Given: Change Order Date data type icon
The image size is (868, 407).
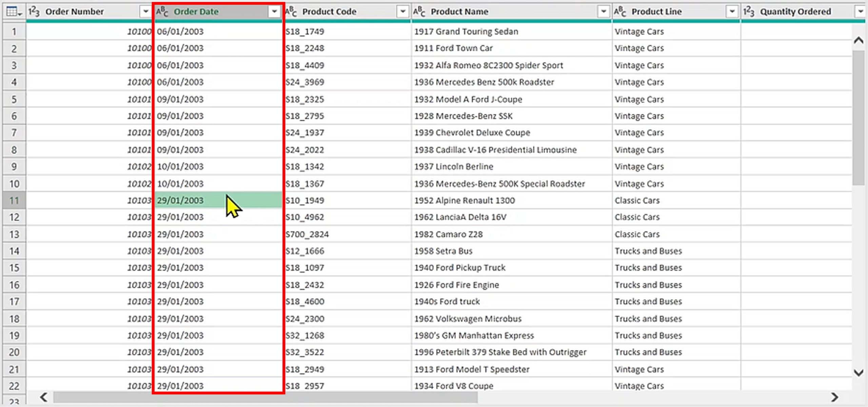Looking at the screenshot, I should 162,12.
